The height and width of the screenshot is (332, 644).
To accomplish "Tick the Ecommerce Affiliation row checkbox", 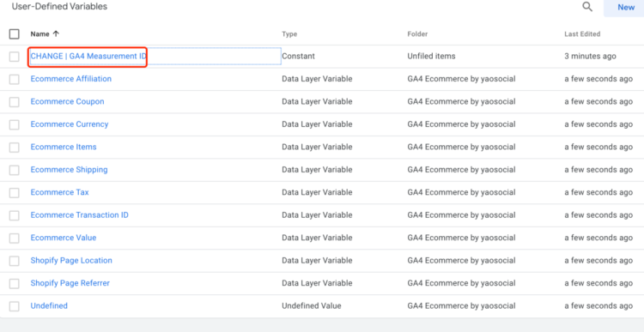I will click(15, 79).
